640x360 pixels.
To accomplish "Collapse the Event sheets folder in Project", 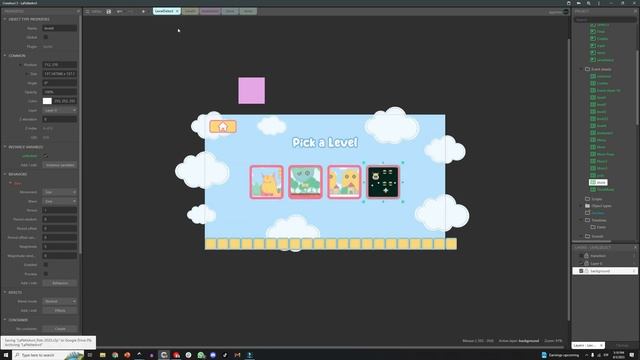I will pos(581,69).
